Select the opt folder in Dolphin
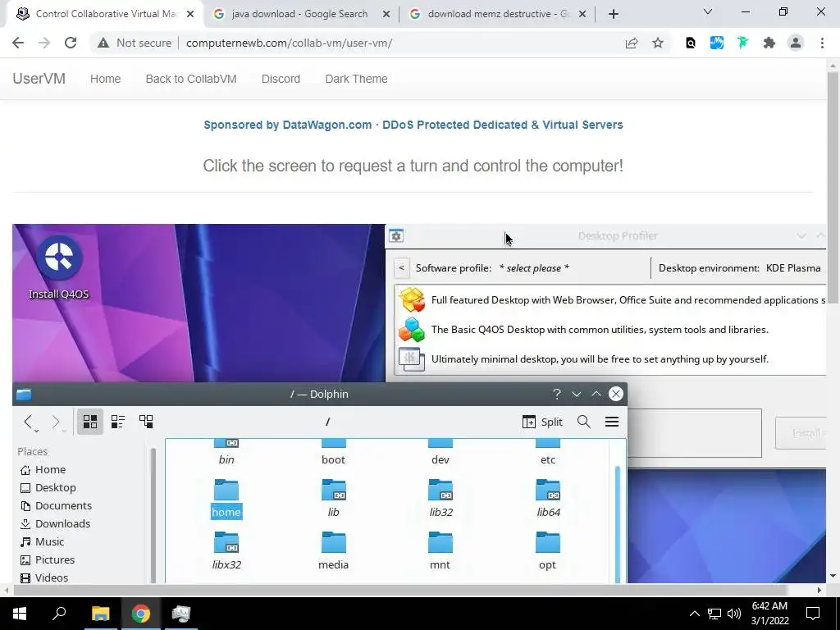Image resolution: width=840 pixels, height=630 pixels. pos(547,551)
